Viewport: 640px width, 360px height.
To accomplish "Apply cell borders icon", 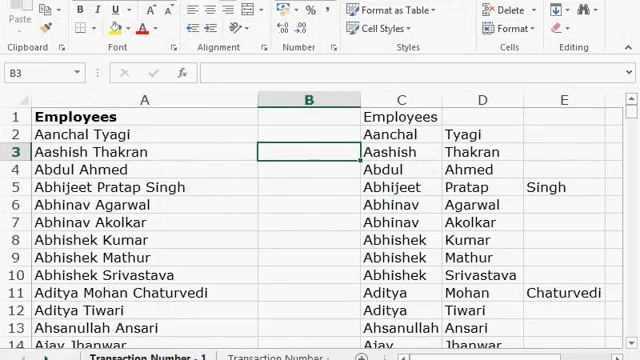I will (80, 28).
